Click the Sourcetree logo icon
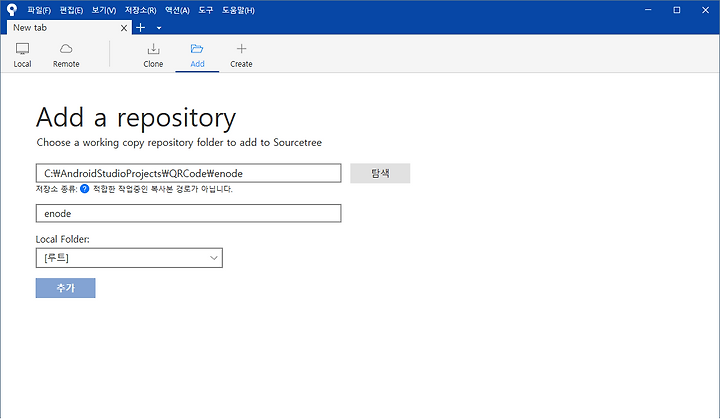Screen dimensions: 720x419 pos(12,10)
